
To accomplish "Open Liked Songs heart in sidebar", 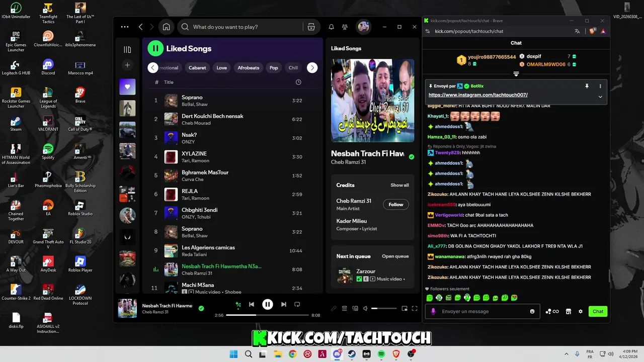I will [127, 86].
